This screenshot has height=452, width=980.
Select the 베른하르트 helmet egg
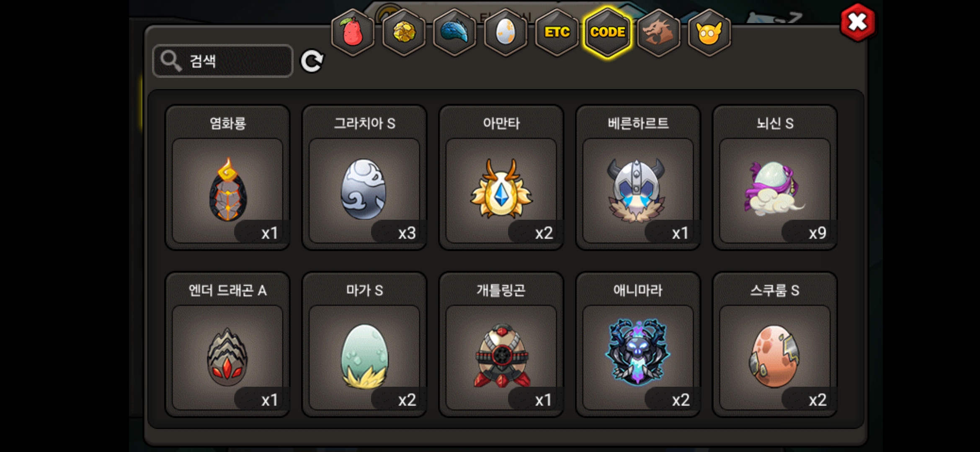click(x=638, y=177)
